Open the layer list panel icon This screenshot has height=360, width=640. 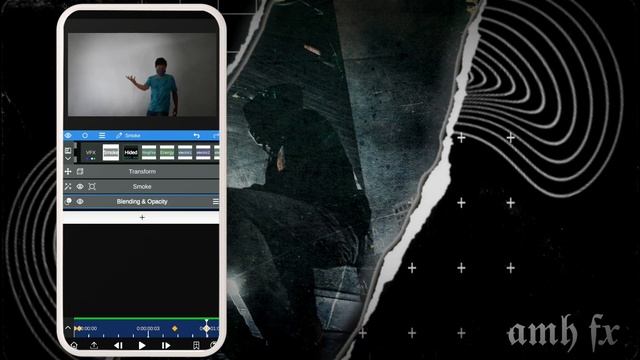point(68,151)
